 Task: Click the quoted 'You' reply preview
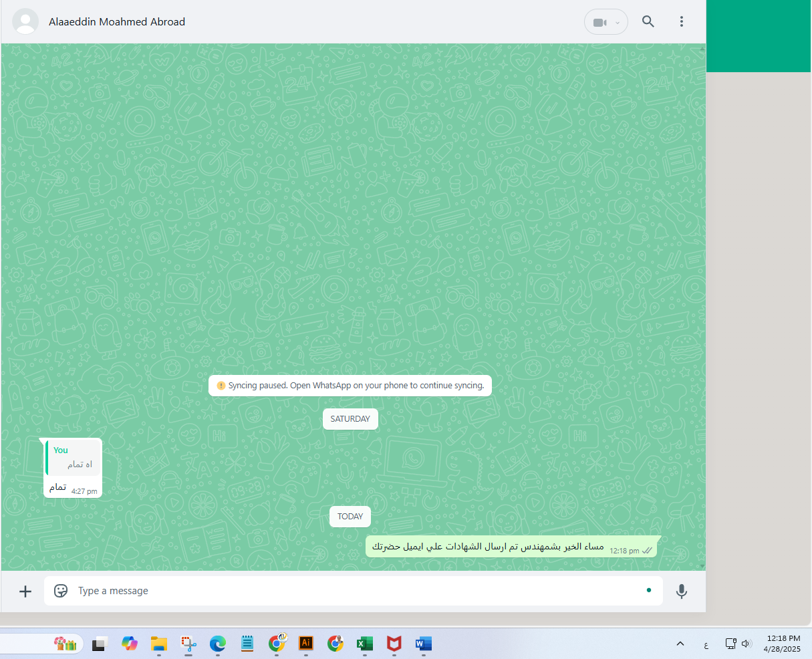click(x=73, y=458)
